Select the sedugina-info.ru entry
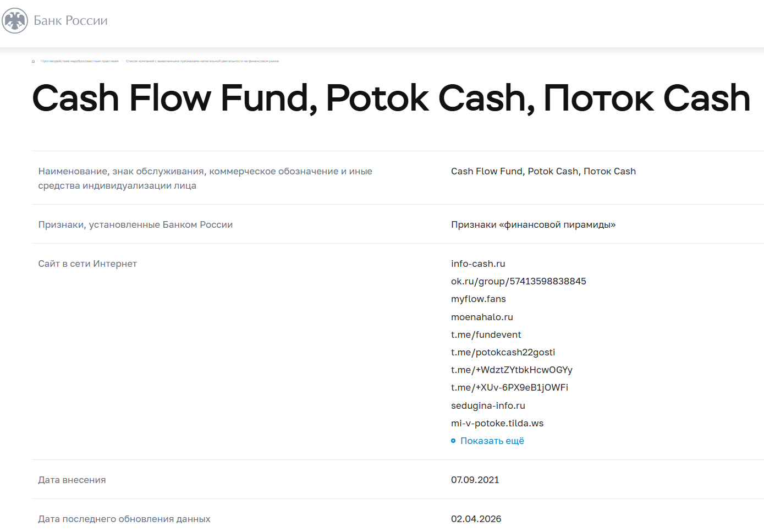764x532 pixels. pos(488,405)
